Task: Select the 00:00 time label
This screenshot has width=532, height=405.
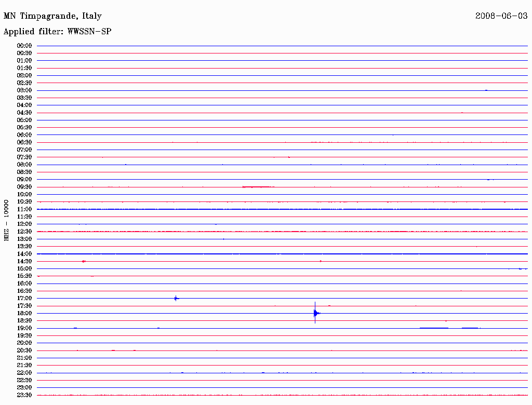Action: pyautogui.click(x=24, y=46)
